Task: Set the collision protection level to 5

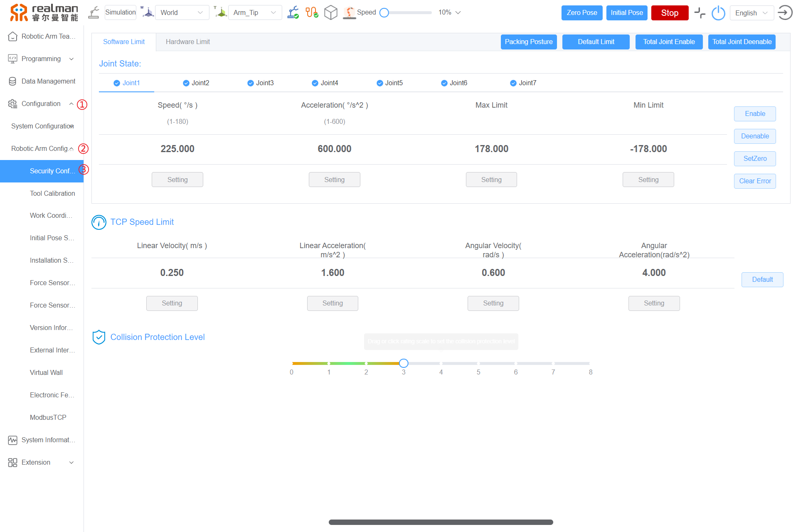Action: pos(478,363)
